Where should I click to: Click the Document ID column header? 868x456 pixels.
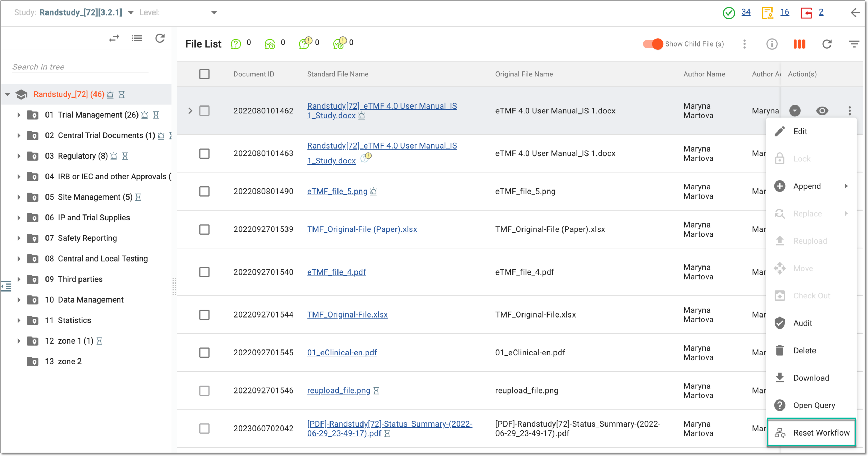[x=253, y=74]
